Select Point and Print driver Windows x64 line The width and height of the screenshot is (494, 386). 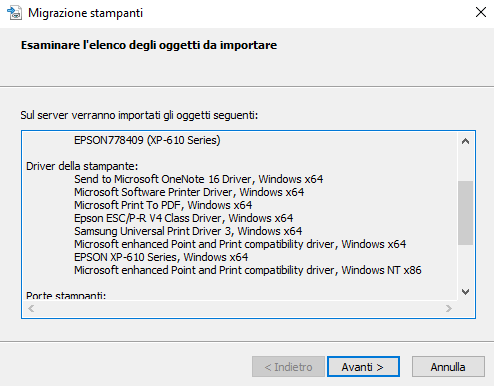coord(240,244)
